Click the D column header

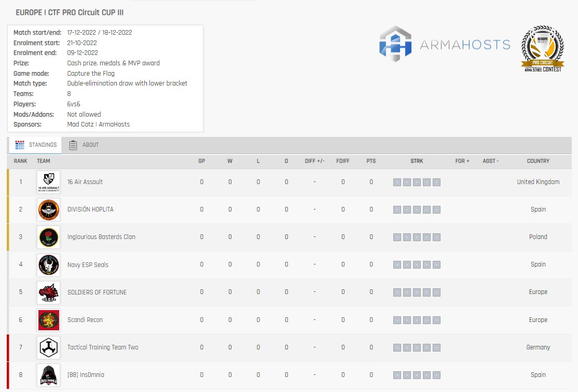(x=286, y=161)
